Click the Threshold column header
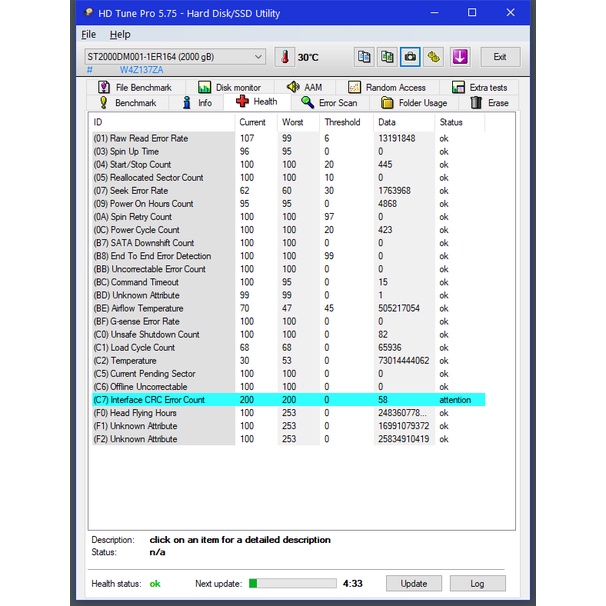The height and width of the screenshot is (606, 606). (342, 122)
